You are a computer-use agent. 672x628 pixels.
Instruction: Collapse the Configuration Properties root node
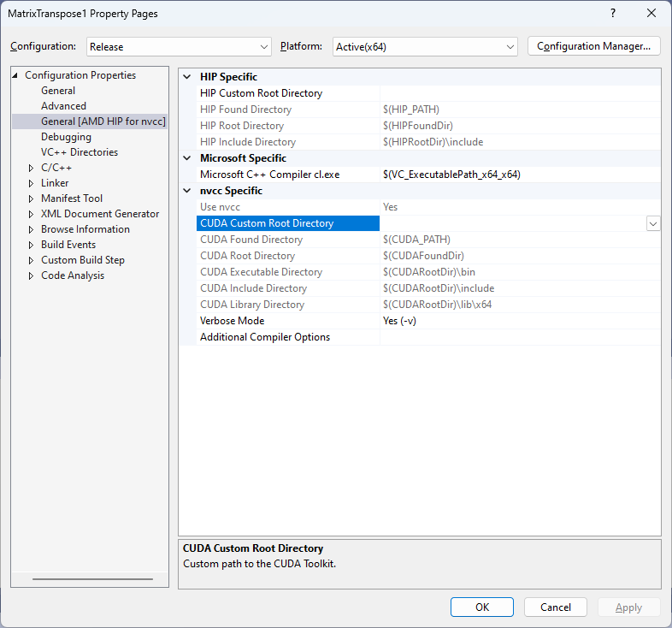click(16, 75)
